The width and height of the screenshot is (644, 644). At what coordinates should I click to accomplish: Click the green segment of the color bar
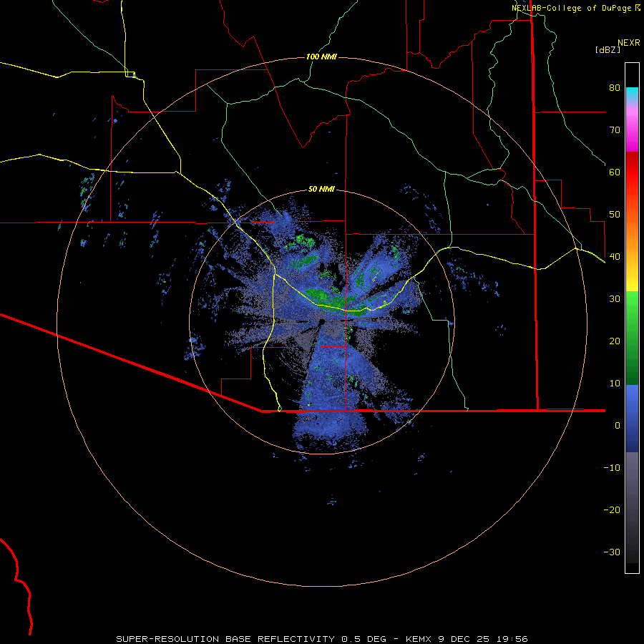[x=632, y=338]
